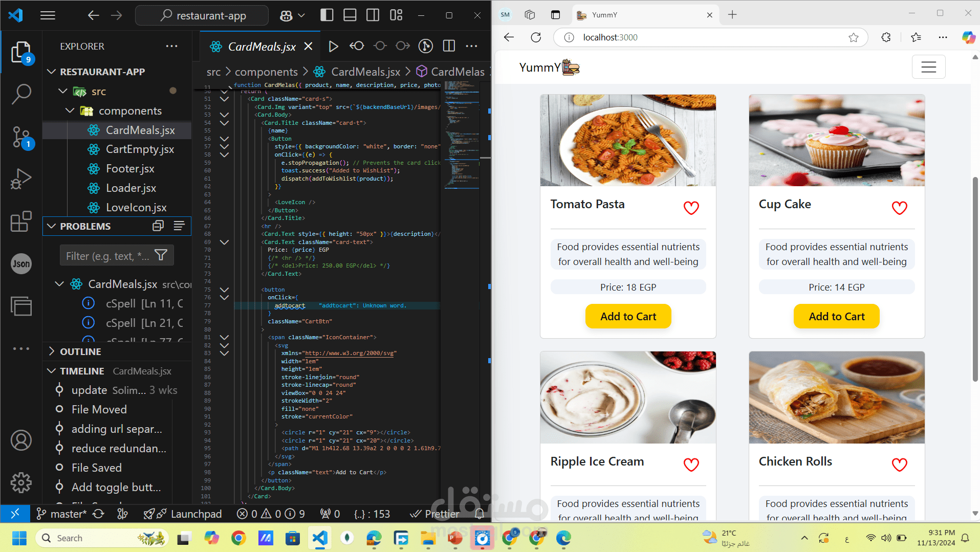Open the Manage gear menu
Image resolution: width=980 pixels, height=552 pixels.
tap(21, 482)
